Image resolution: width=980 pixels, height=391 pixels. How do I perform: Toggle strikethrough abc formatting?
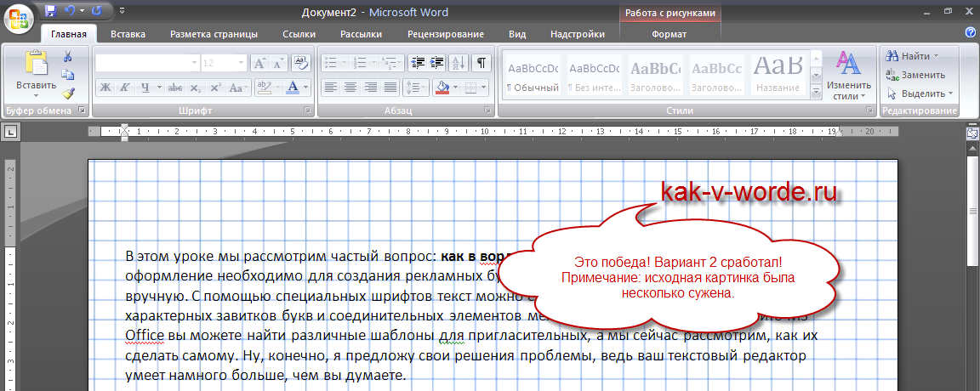[x=175, y=88]
